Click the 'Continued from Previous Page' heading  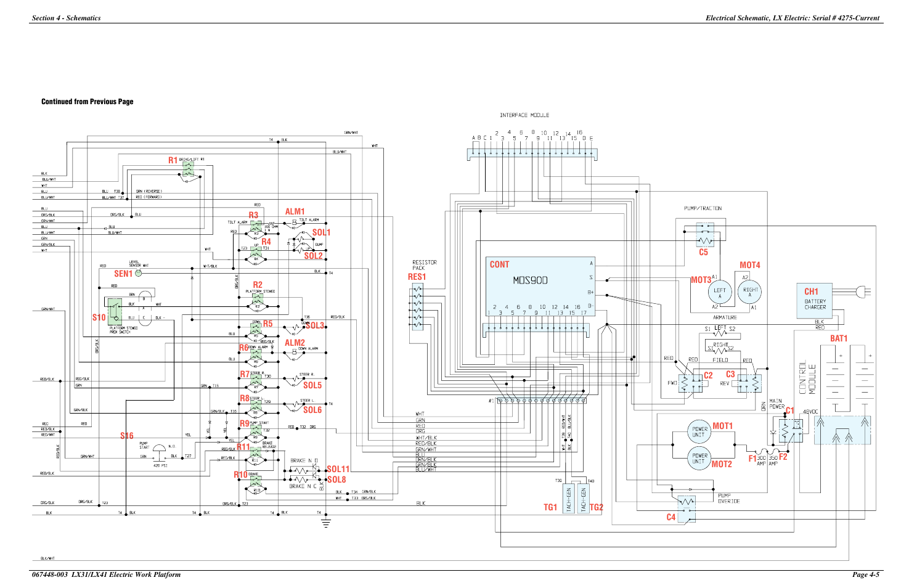pos(88,102)
